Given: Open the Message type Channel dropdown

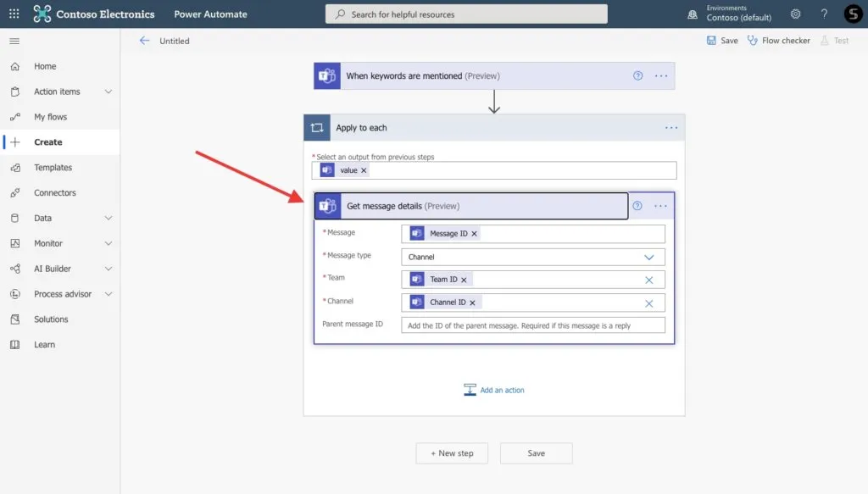Looking at the screenshot, I should pos(533,257).
